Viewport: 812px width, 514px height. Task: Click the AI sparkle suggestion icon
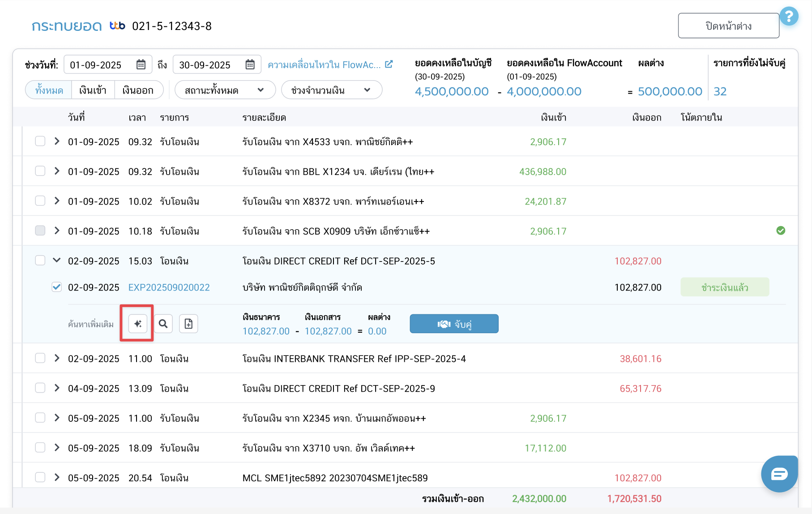tap(137, 324)
